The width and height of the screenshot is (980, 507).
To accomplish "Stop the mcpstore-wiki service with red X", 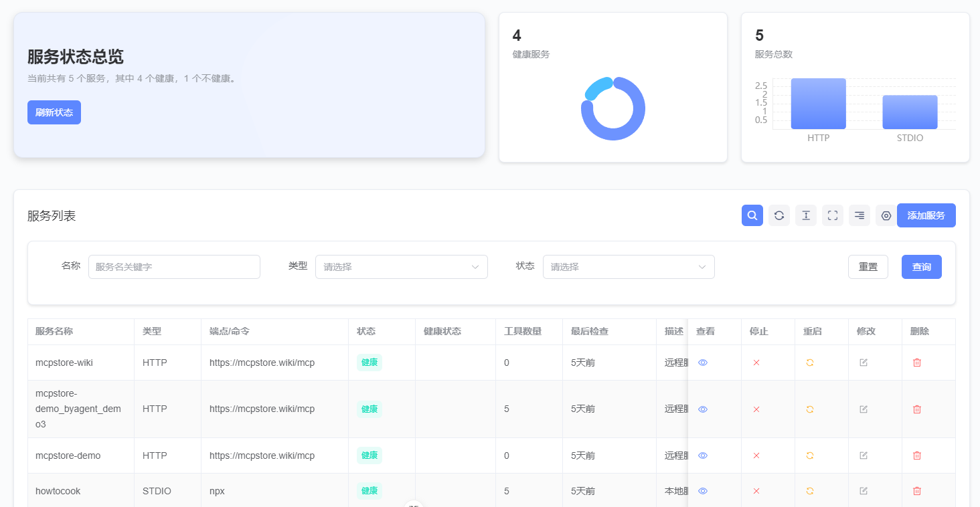I will 756,363.
